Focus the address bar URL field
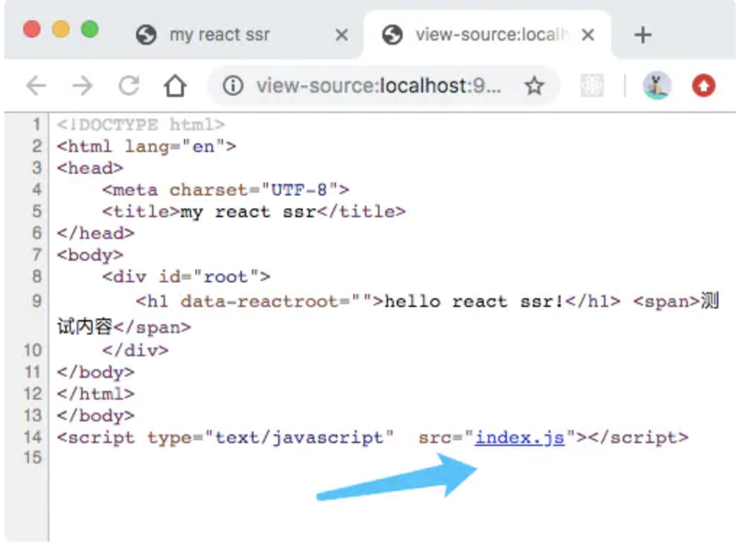Viewport: 756px width, 543px height. pyautogui.click(x=377, y=87)
